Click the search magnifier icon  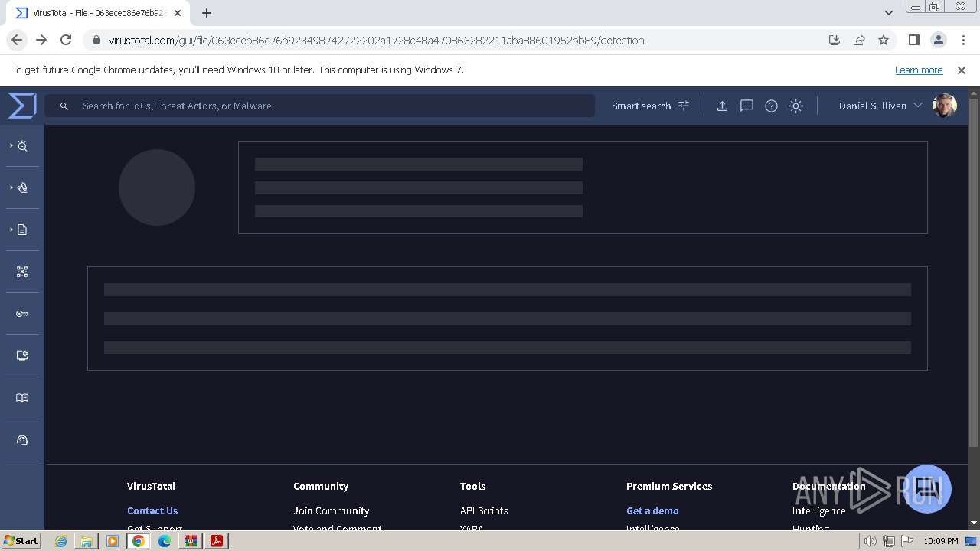coord(64,106)
